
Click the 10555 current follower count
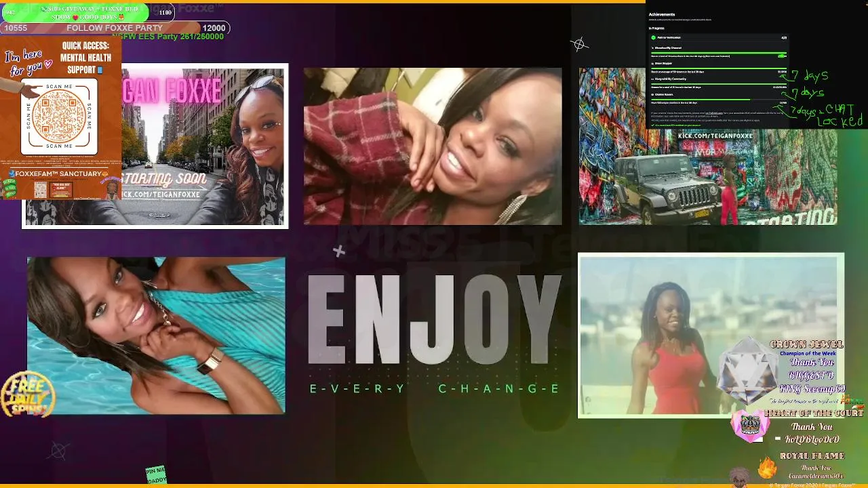point(16,28)
